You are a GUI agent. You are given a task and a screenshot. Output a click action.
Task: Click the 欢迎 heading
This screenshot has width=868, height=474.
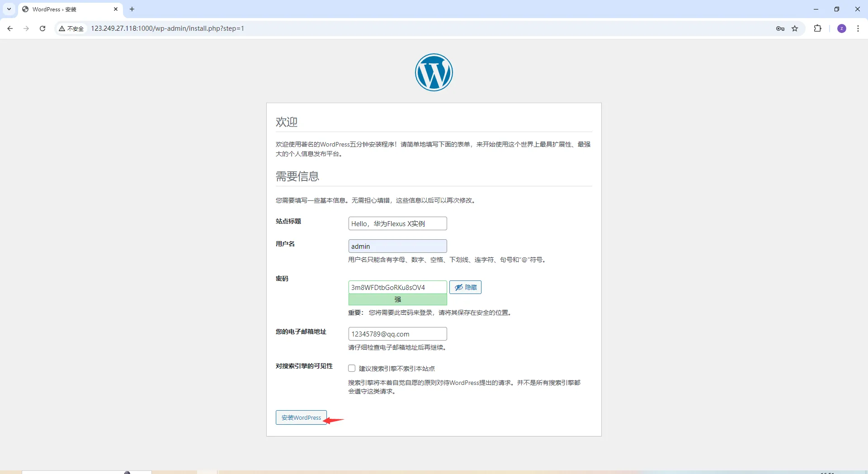pos(287,122)
